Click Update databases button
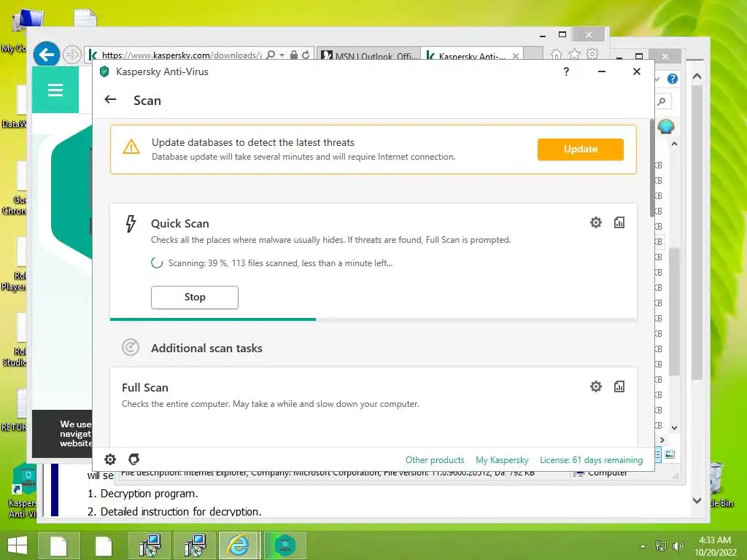747x560 pixels. 580,149
